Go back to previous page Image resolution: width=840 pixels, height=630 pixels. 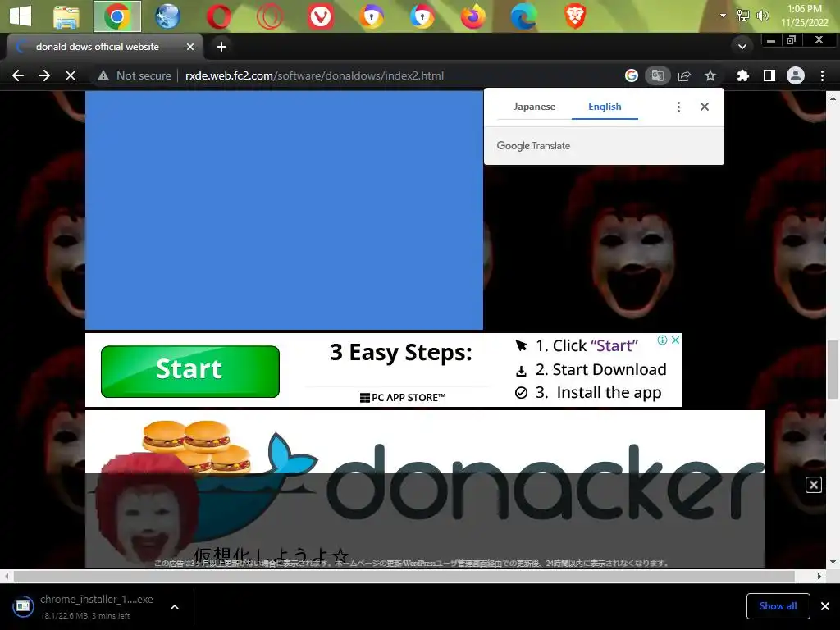(x=18, y=75)
